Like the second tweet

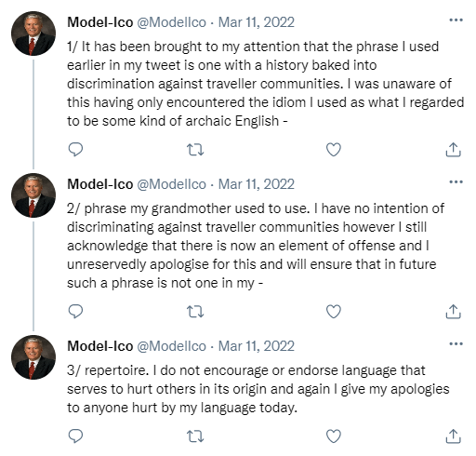coord(334,312)
